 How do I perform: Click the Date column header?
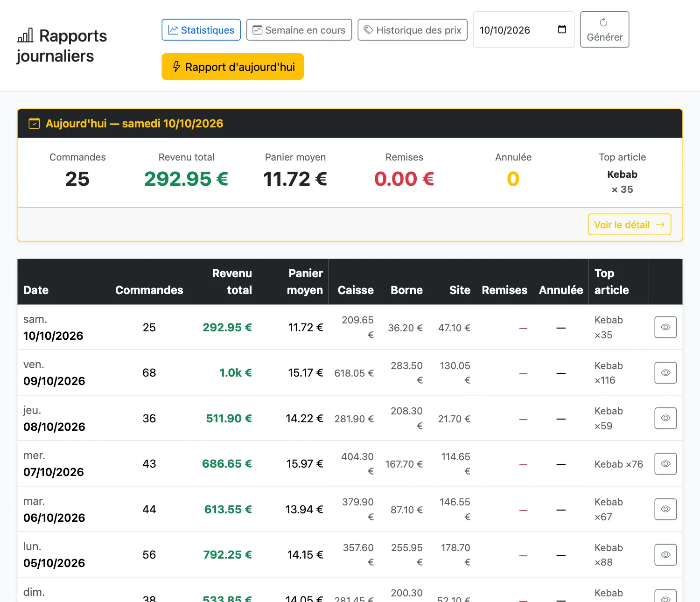tap(36, 290)
